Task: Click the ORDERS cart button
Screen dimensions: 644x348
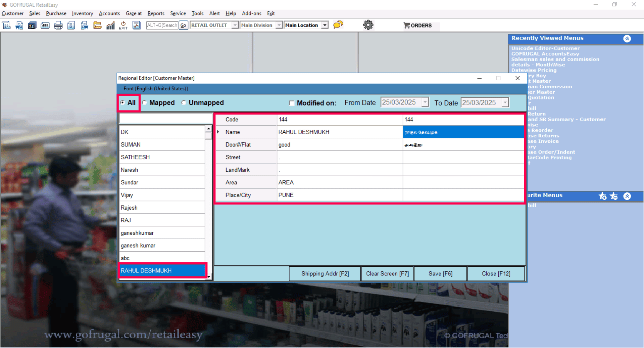Action: click(x=418, y=26)
